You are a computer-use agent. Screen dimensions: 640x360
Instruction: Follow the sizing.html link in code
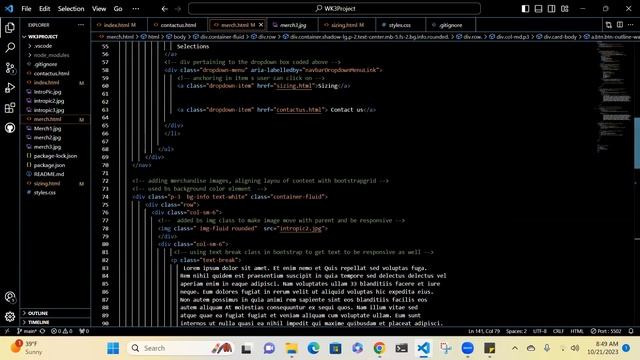[294, 86]
